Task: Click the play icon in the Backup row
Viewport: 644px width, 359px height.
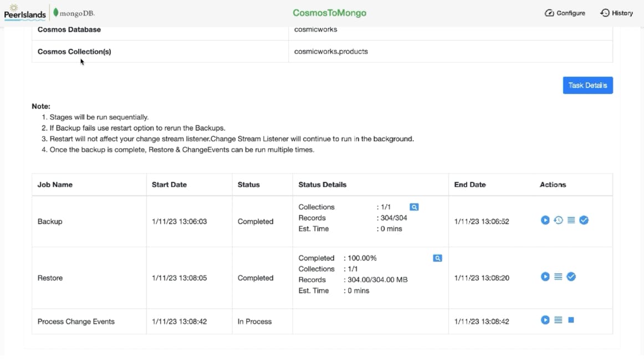Action: tap(545, 220)
